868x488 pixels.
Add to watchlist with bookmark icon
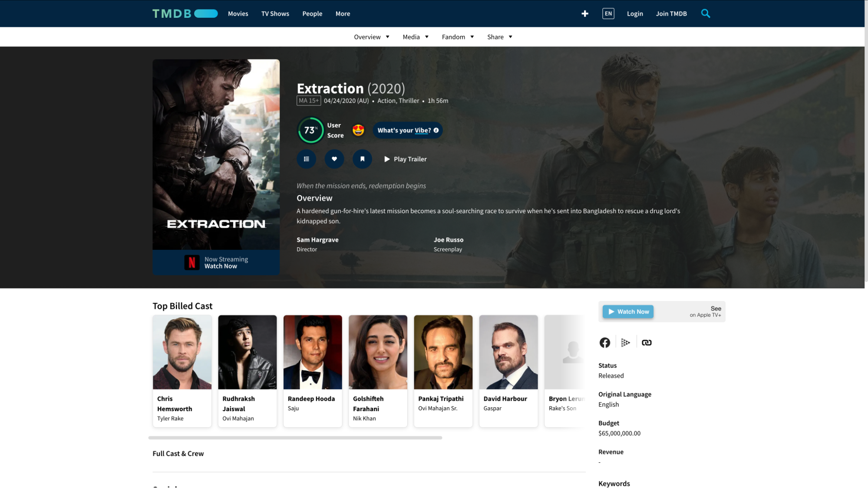[x=362, y=159]
